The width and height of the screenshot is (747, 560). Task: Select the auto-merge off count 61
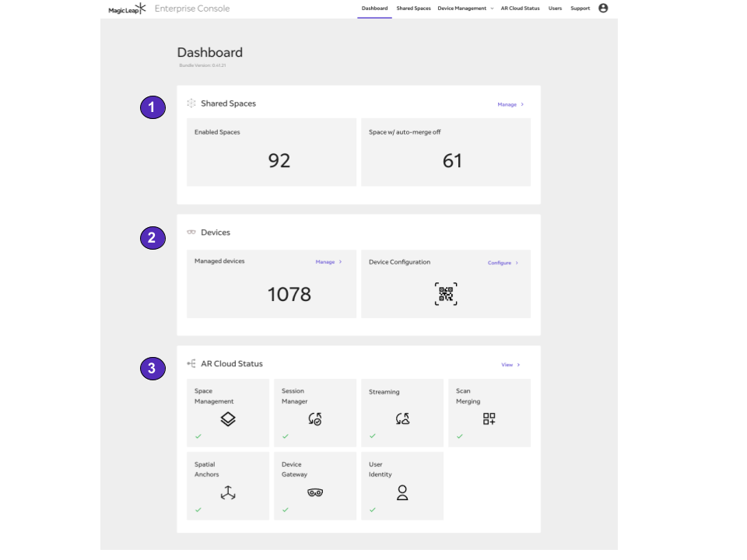point(452,161)
